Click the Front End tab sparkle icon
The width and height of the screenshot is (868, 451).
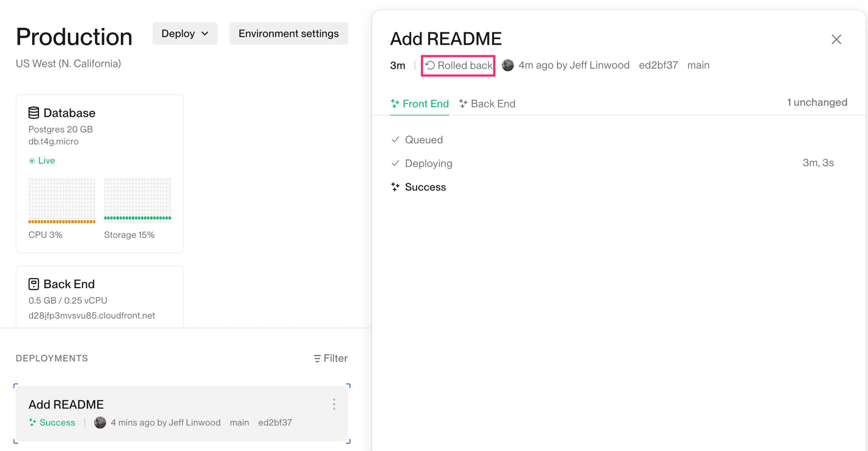point(395,104)
